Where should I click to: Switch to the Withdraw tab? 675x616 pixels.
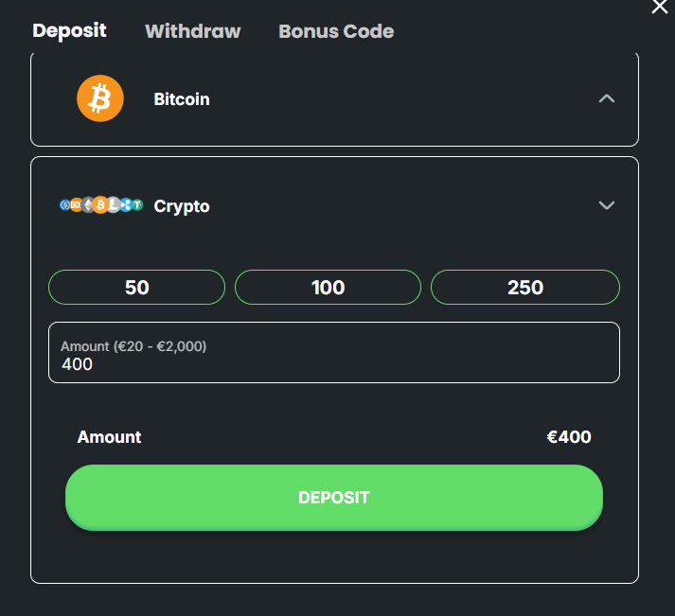coord(193,31)
